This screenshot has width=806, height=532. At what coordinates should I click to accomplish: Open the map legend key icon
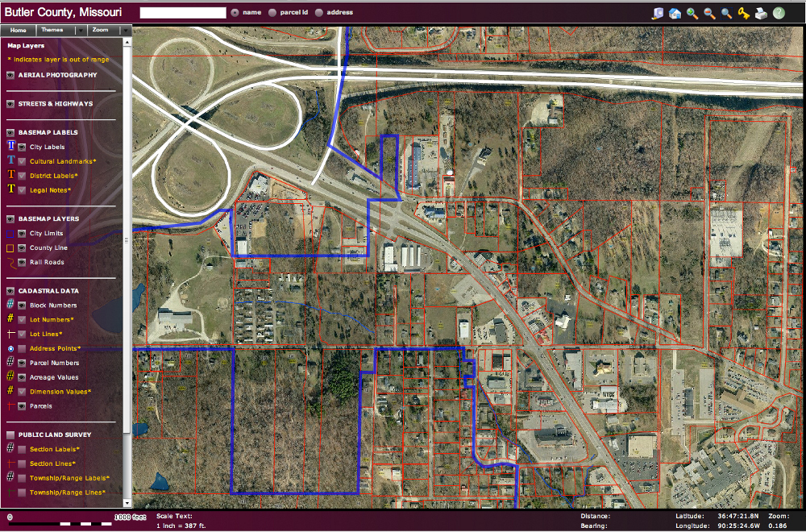click(744, 13)
